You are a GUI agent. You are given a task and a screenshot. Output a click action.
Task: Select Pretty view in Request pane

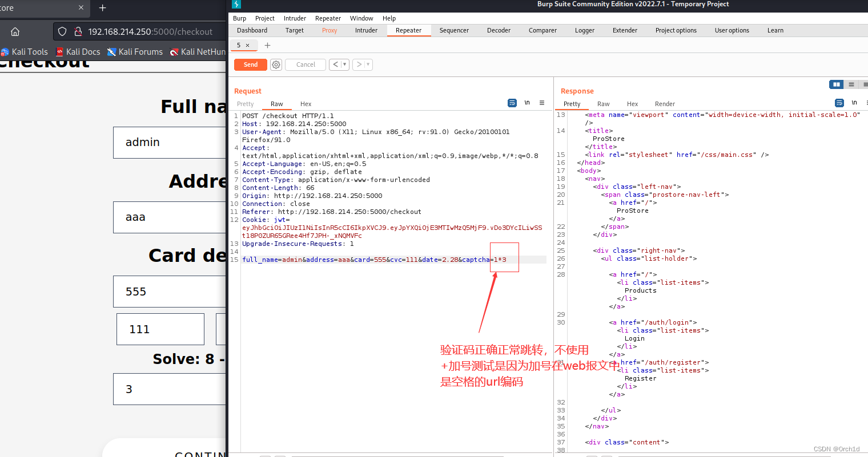click(246, 104)
